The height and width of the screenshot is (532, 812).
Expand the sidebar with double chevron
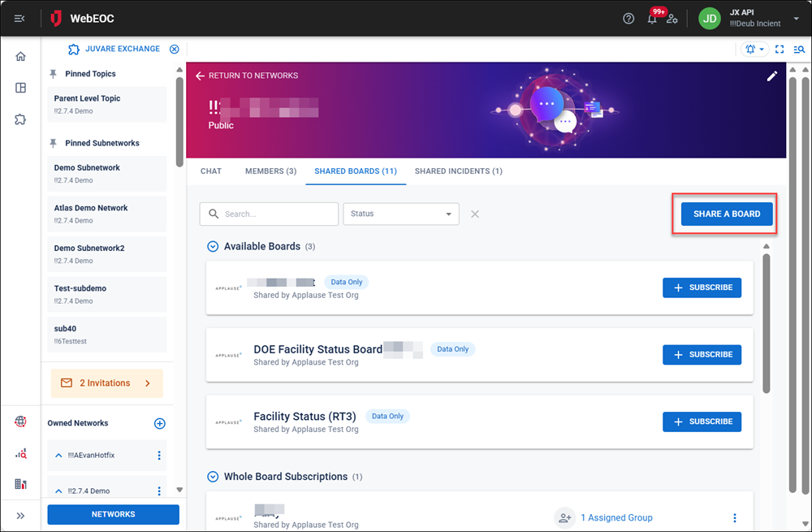click(x=21, y=516)
